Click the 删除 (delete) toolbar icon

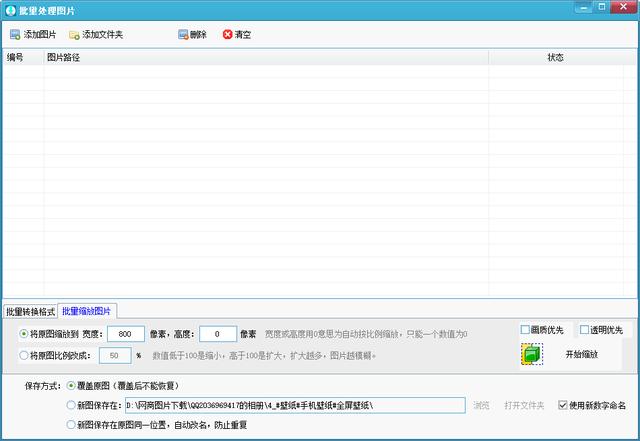pos(183,35)
